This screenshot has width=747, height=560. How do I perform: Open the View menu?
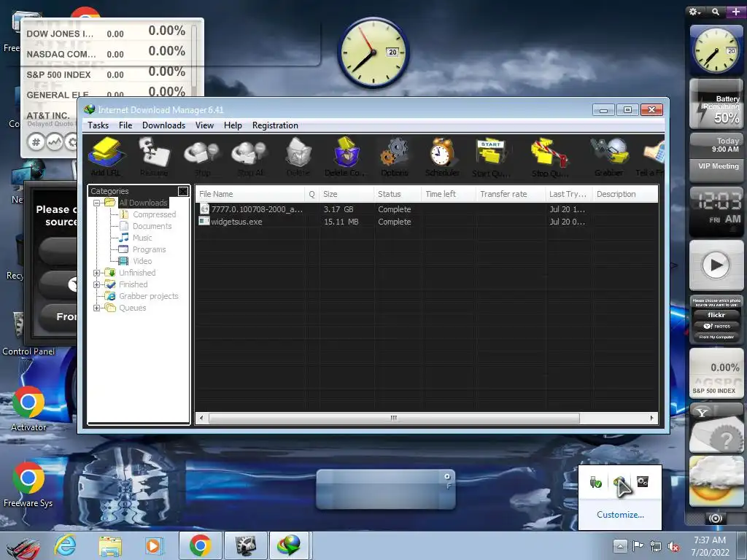point(204,125)
